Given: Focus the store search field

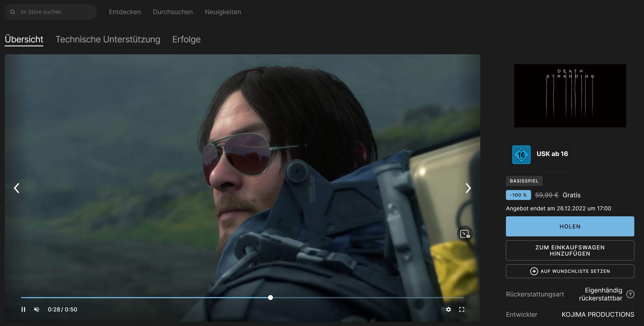Looking at the screenshot, I should point(51,12).
